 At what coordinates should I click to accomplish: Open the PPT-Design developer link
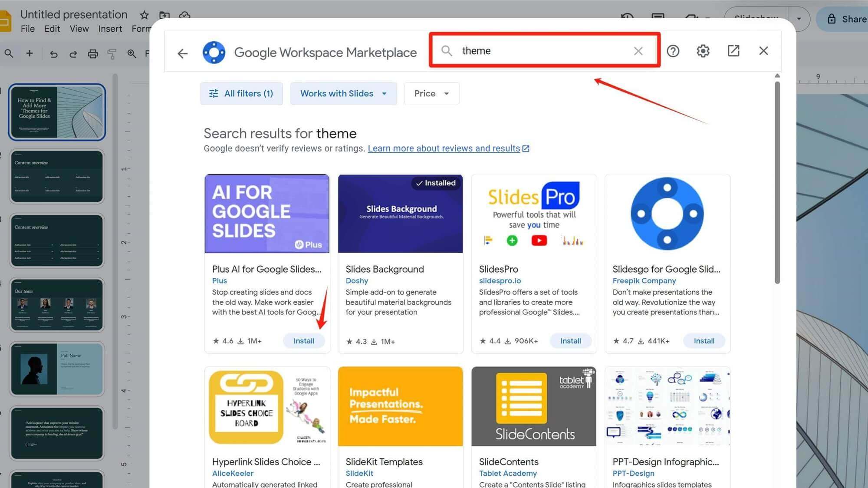tap(634, 473)
